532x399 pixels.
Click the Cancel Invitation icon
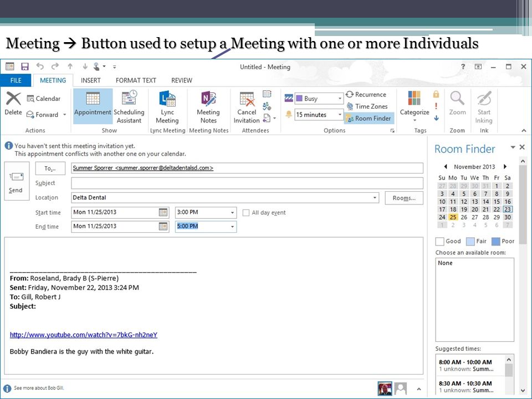[247, 99]
